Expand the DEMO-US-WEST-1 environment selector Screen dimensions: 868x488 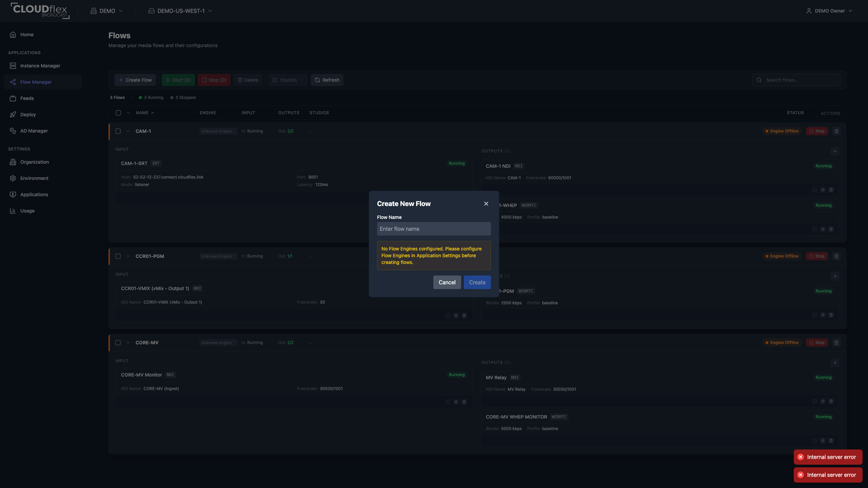(x=180, y=11)
